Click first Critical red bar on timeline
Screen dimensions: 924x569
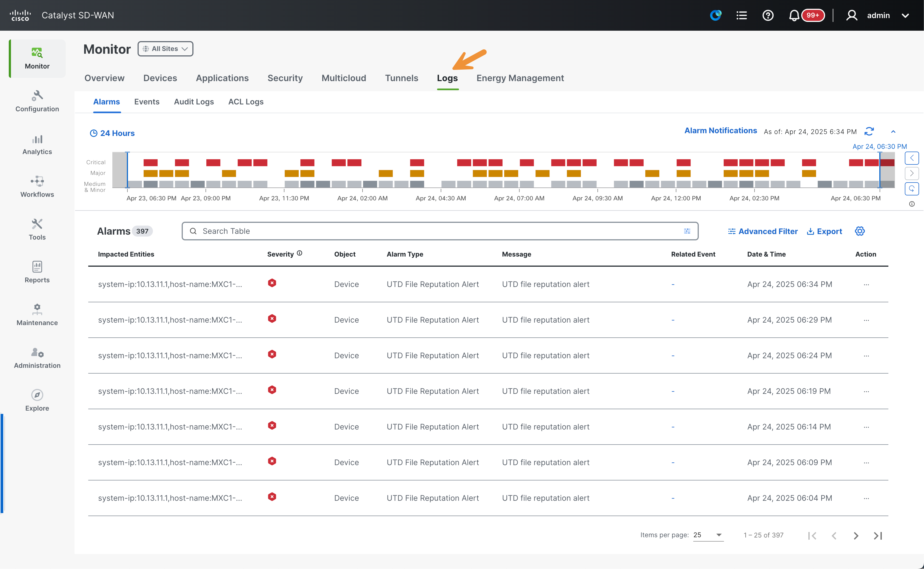tap(150, 163)
